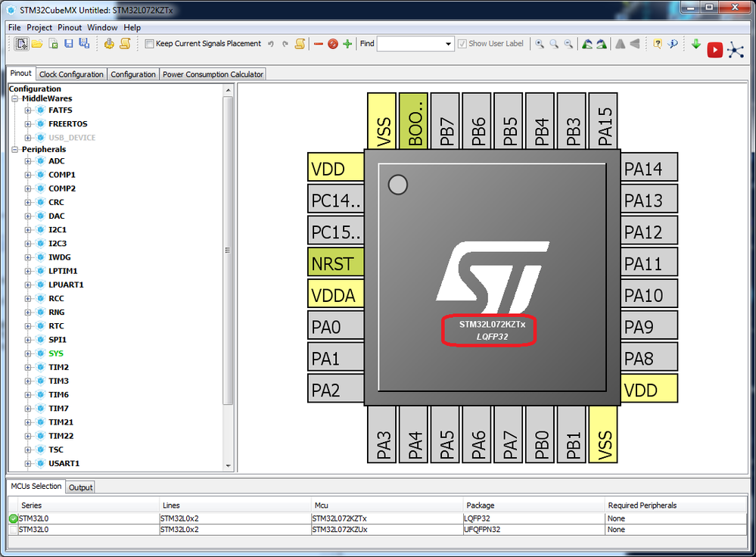
Task: Switch to Clock Configuration tab
Action: click(71, 74)
